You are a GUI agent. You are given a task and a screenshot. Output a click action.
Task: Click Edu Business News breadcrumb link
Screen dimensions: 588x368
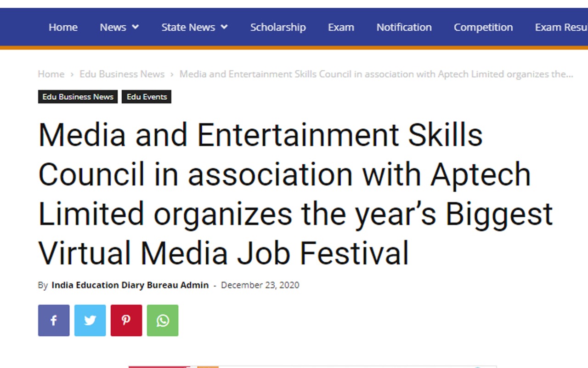pos(122,74)
